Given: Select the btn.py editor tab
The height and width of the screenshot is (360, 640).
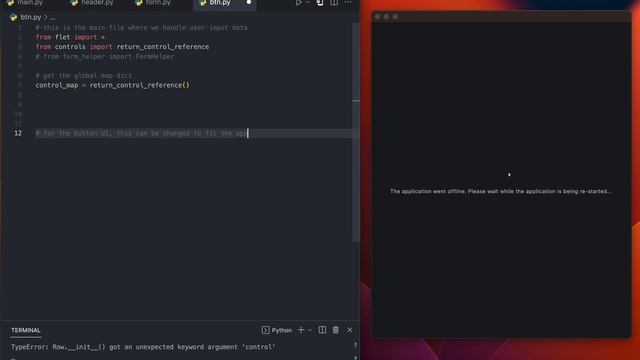Looking at the screenshot, I should [220, 2].
